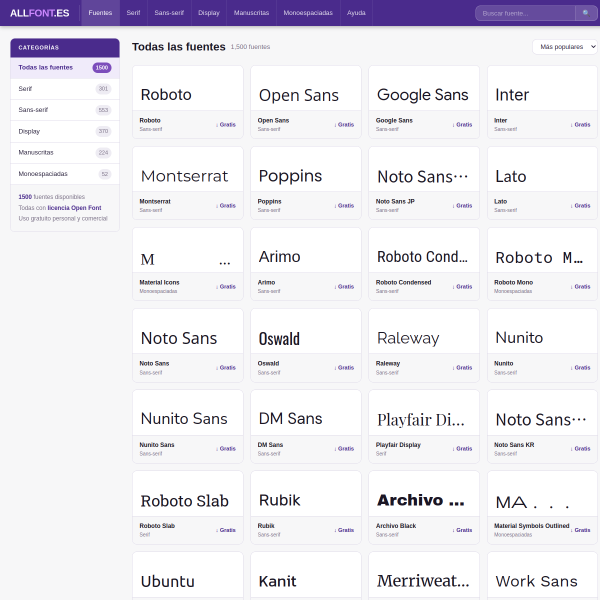Open the Google Sans font preview

click(x=424, y=88)
